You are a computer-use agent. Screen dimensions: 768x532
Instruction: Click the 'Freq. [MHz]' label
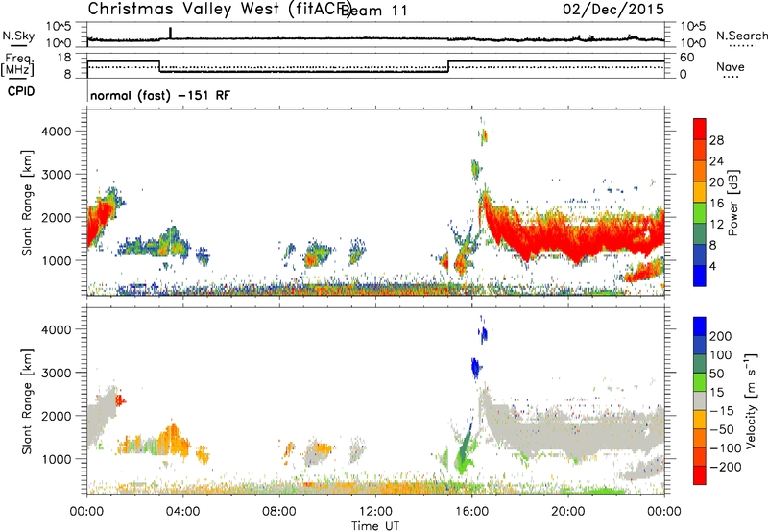(17, 64)
